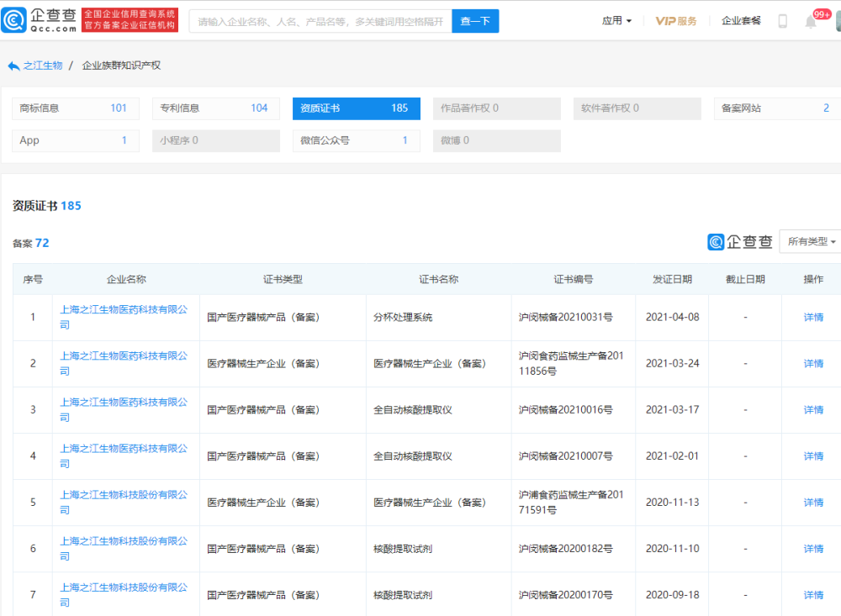Open 企业套餐 link
The height and width of the screenshot is (616, 841).
[x=741, y=21]
